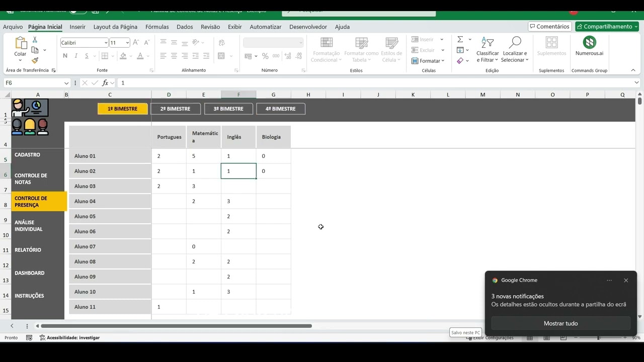Select the 3º BIMESTRE button
Viewport: 644px width, 362px height.
(228, 109)
